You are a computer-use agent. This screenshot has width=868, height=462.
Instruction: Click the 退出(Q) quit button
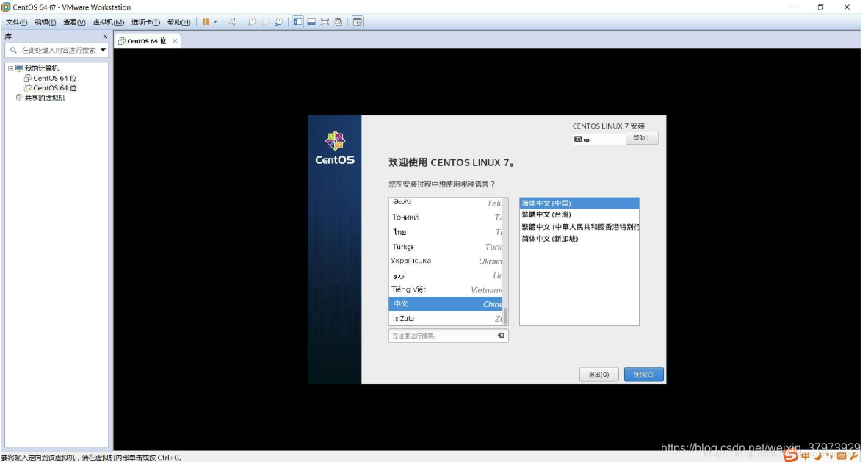[599, 375]
